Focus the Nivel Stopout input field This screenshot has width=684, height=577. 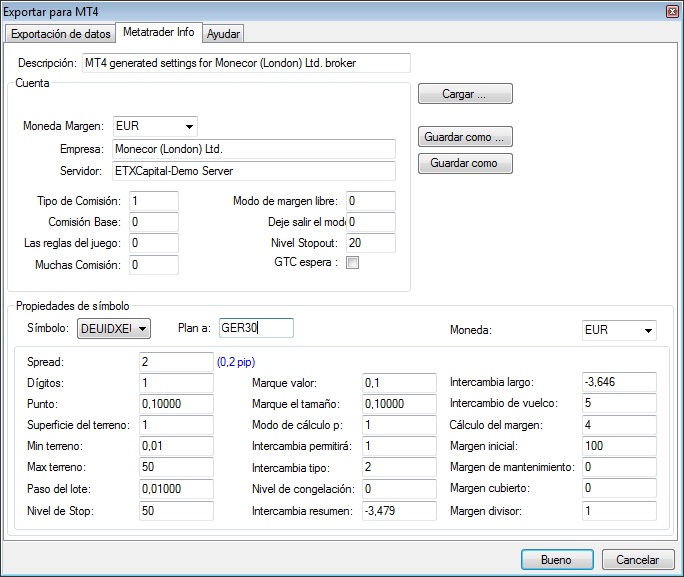coord(370,243)
